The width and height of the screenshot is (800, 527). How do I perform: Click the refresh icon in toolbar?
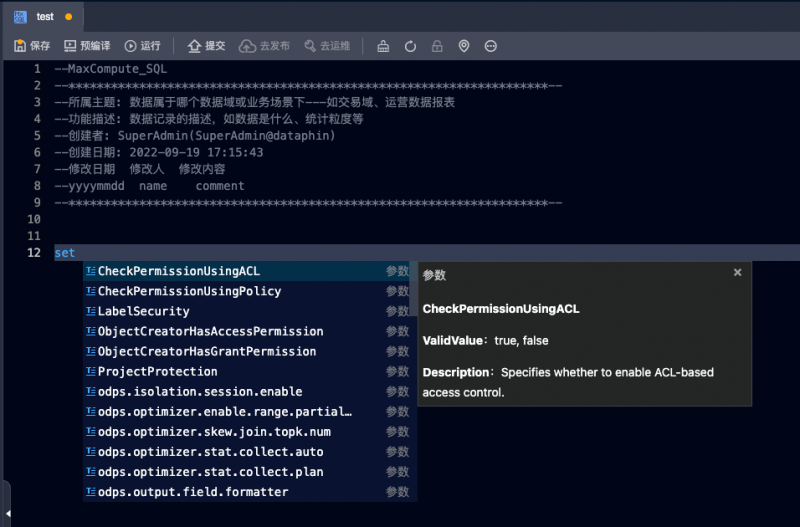pos(410,46)
